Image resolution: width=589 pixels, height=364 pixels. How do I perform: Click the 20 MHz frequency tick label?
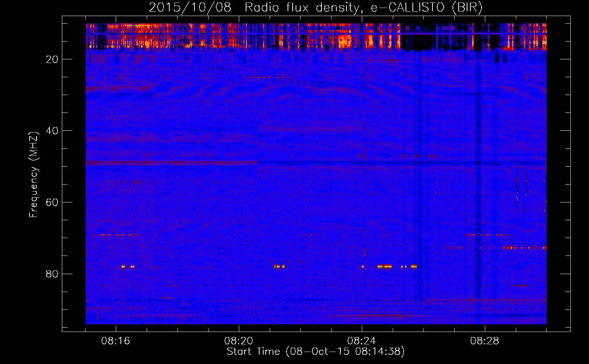[52, 59]
